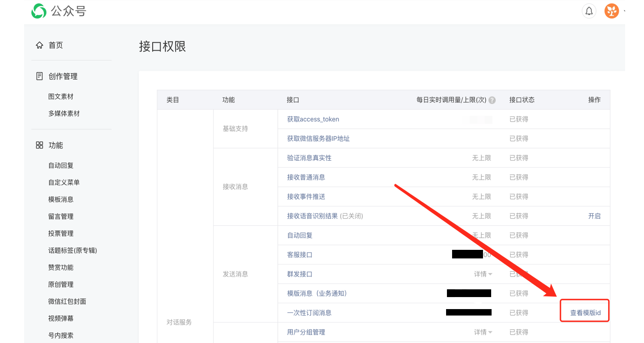
Task: Open 图文素材 in sidebar
Action: 61,97
